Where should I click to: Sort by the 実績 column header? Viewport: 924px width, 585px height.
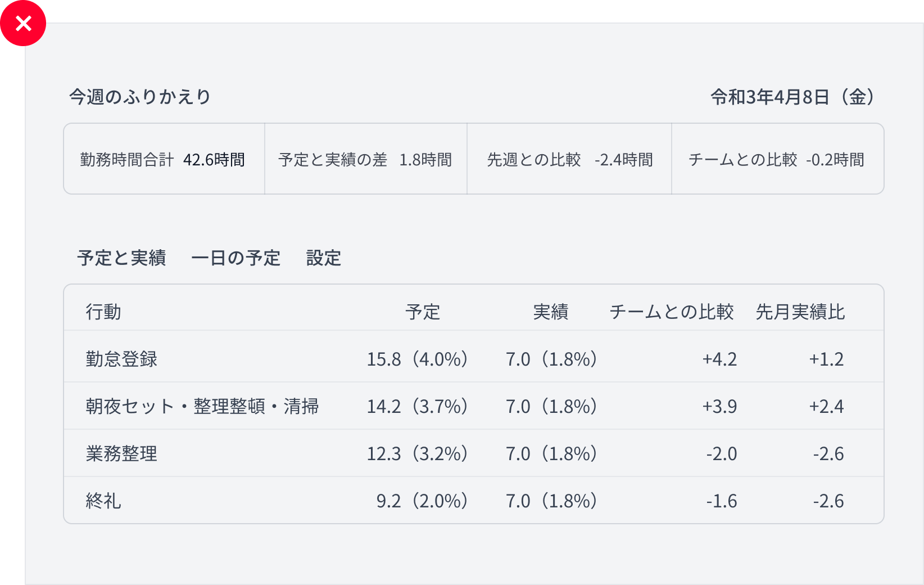pos(551,313)
